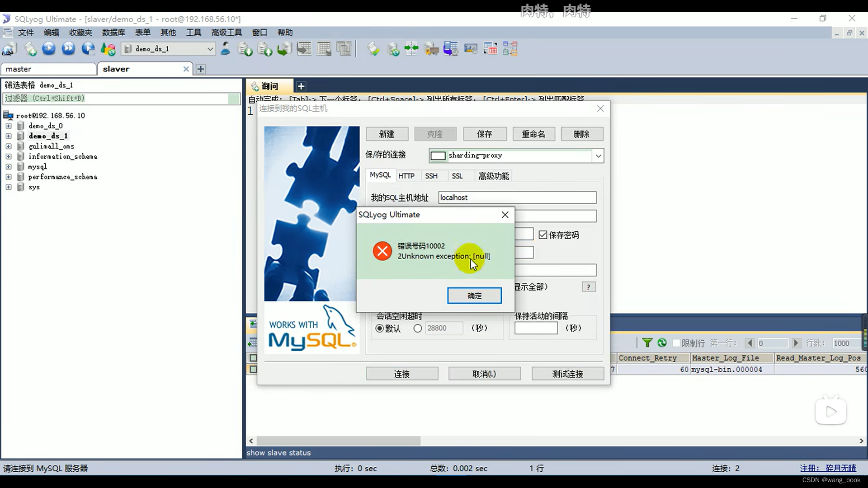Switch to the master connection tab
This screenshot has width=868, height=488.
(49, 69)
